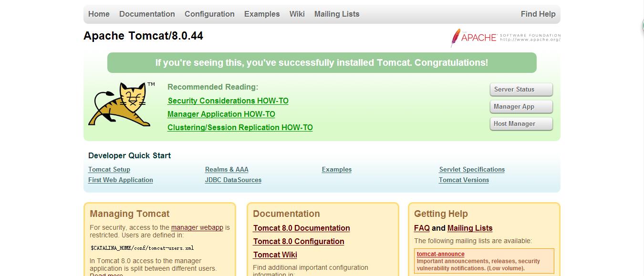Open the Tomcat Versions link
Screen dimensions: 644x276
[x=464, y=180]
